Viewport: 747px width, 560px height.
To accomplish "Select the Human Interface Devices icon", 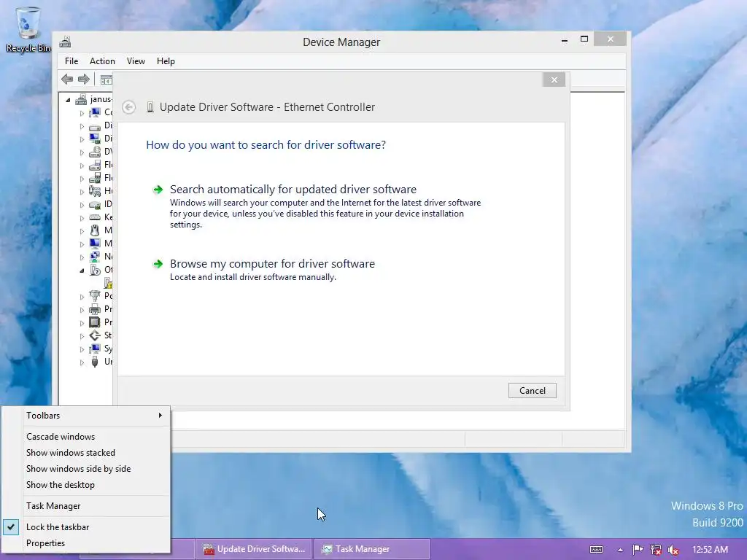I will click(95, 191).
